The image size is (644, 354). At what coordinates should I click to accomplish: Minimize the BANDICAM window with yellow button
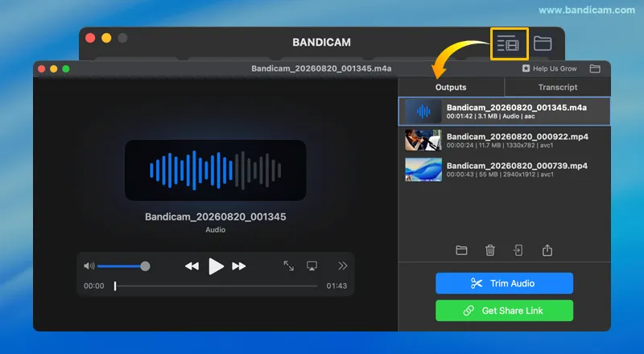click(x=106, y=38)
